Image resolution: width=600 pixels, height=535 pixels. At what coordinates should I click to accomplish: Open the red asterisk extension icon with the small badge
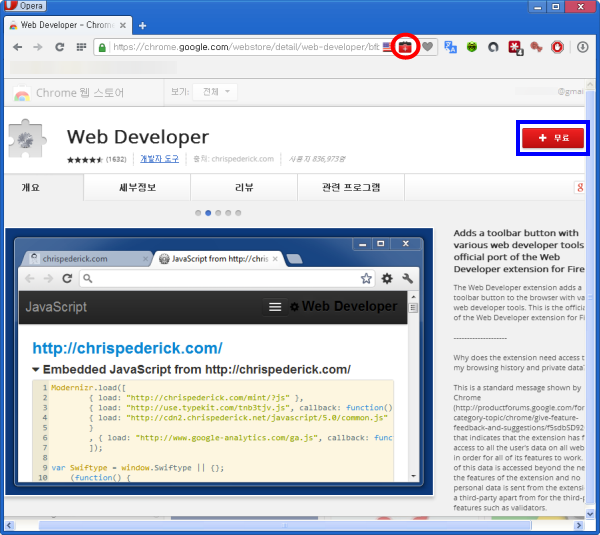515,47
